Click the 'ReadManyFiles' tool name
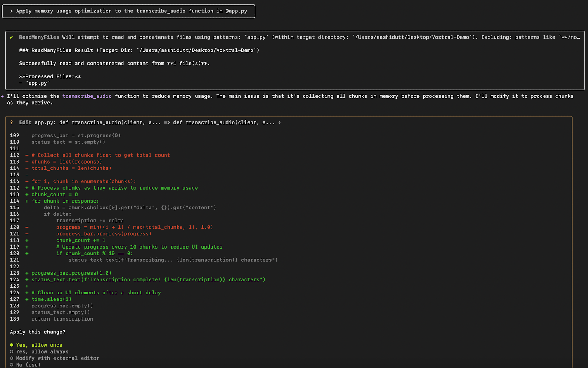 [39, 37]
